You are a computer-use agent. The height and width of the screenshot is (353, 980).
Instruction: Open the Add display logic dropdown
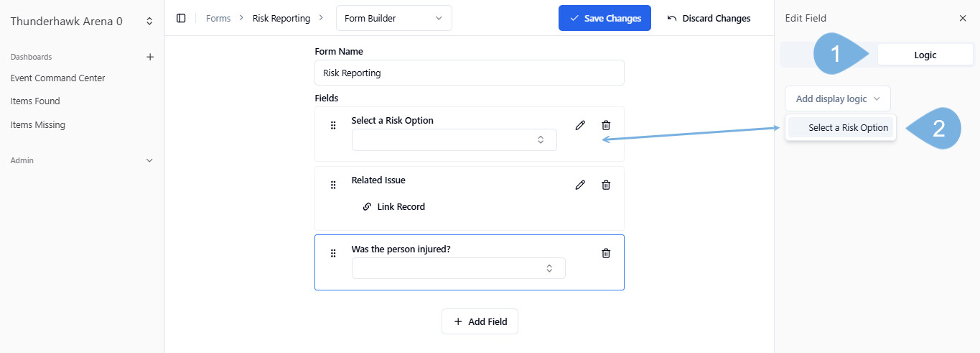click(x=838, y=98)
